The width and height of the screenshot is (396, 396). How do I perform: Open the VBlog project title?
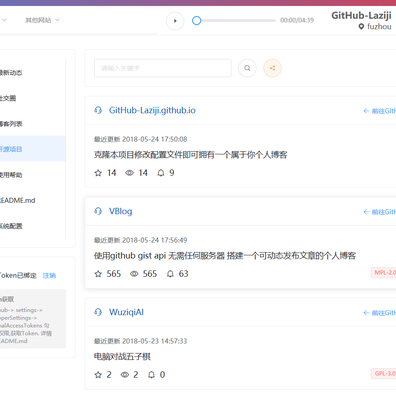pyautogui.click(x=121, y=211)
